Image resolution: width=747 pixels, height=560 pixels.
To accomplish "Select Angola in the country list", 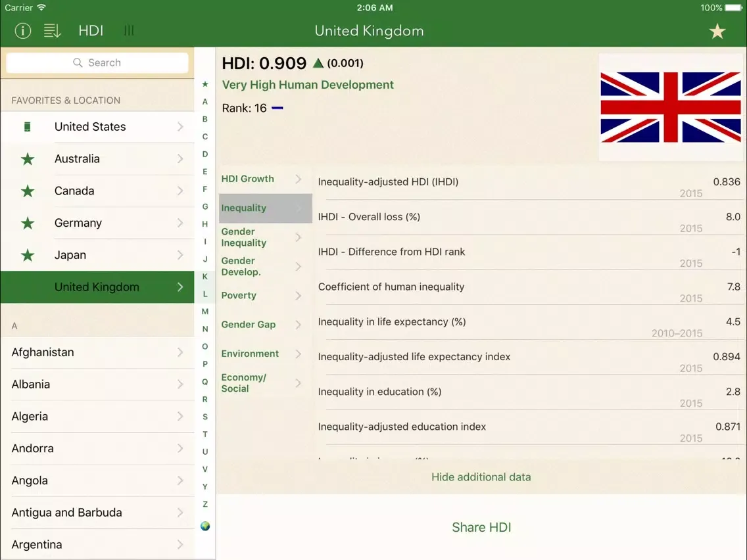I will pyautogui.click(x=97, y=480).
